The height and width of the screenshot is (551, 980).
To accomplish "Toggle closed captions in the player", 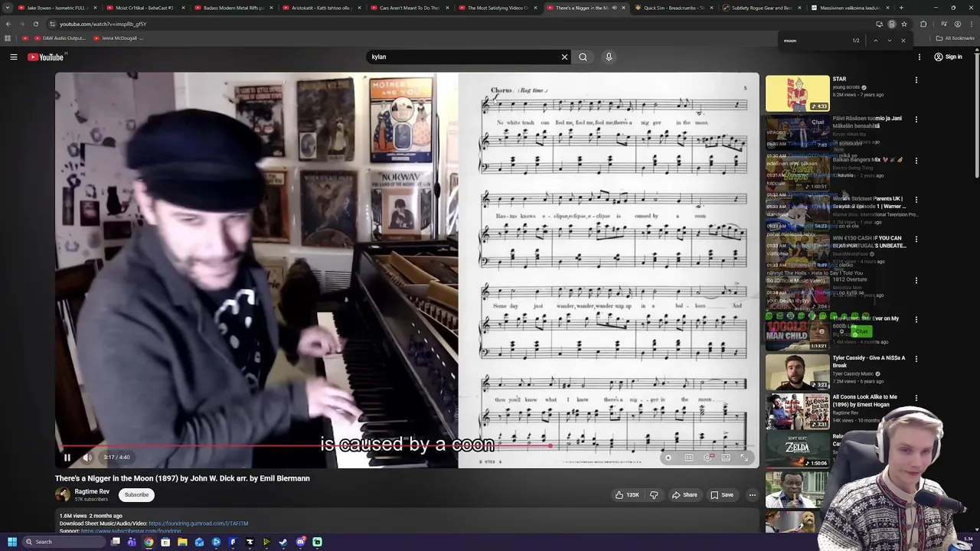I will point(688,458).
